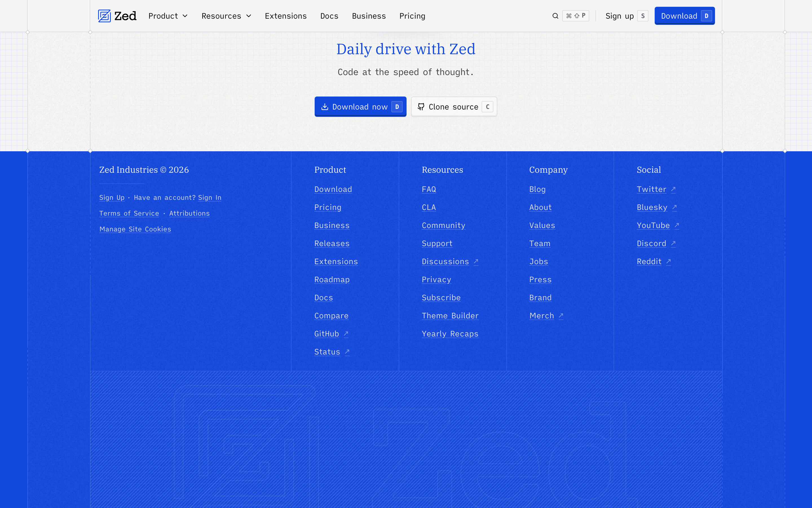Click the GitHub icon in Clone source button
Screen dimensions: 812x508
[x=421, y=107]
